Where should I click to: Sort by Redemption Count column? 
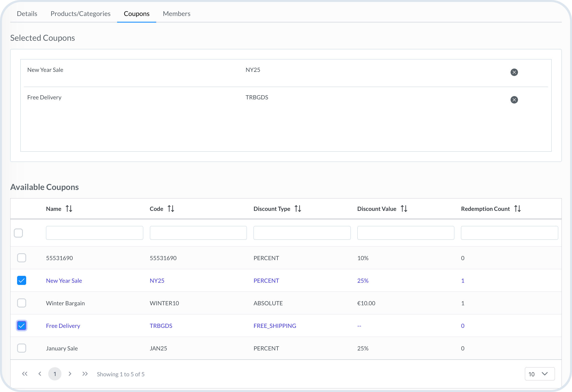(x=517, y=209)
